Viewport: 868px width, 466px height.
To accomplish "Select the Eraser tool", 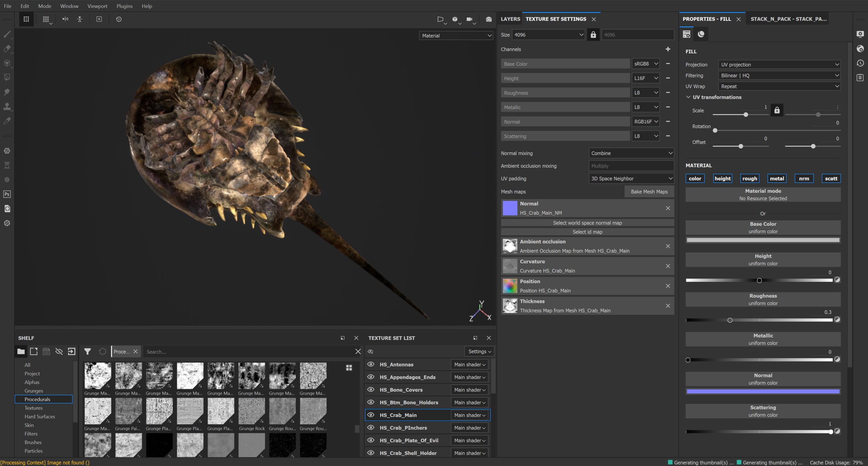I will pos(7,49).
